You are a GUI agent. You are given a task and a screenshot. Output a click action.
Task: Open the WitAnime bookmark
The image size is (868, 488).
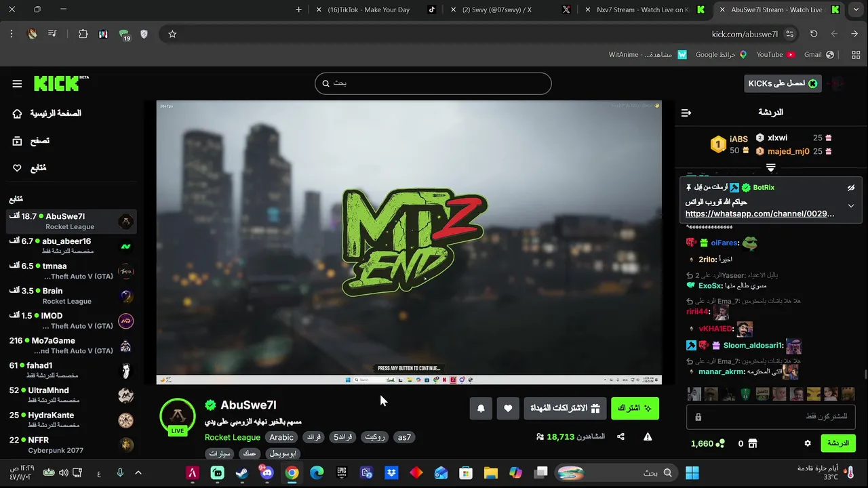pyautogui.click(x=648, y=54)
